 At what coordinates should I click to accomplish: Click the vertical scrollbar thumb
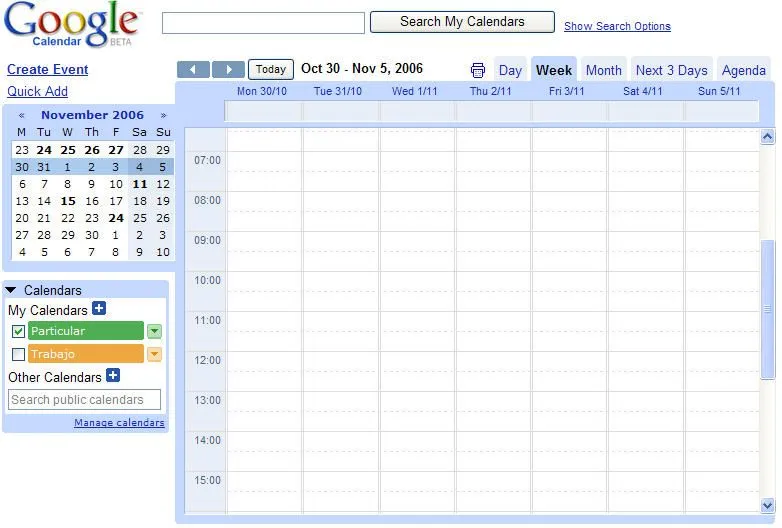[x=768, y=309]
